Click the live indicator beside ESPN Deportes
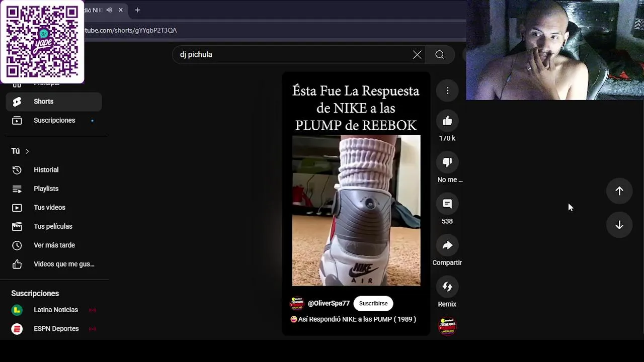Screen dimensions: 644x362 92,329
